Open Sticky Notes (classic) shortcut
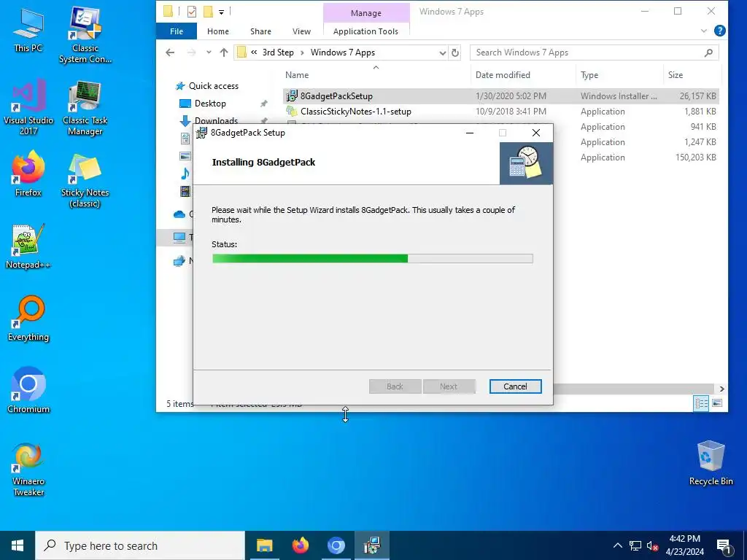 tap(85, 180)
